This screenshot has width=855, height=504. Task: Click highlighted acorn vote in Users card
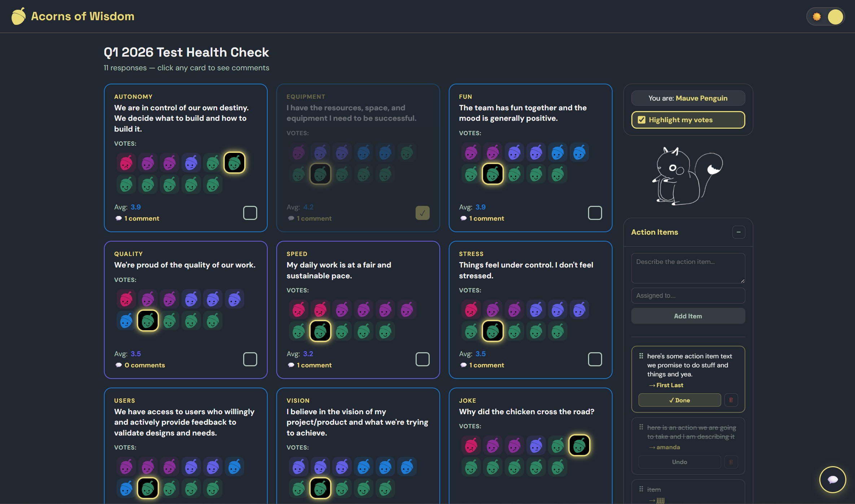coord(148,488)
